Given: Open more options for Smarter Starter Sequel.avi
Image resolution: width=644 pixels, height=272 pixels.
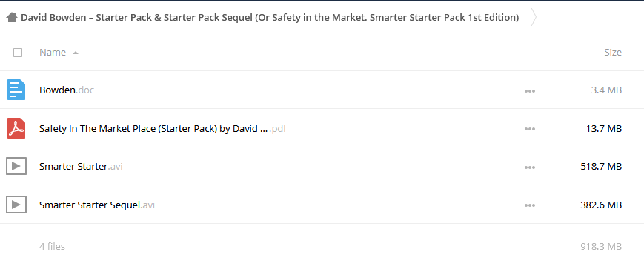Looking at the screenshot, I should click(530, 205).
